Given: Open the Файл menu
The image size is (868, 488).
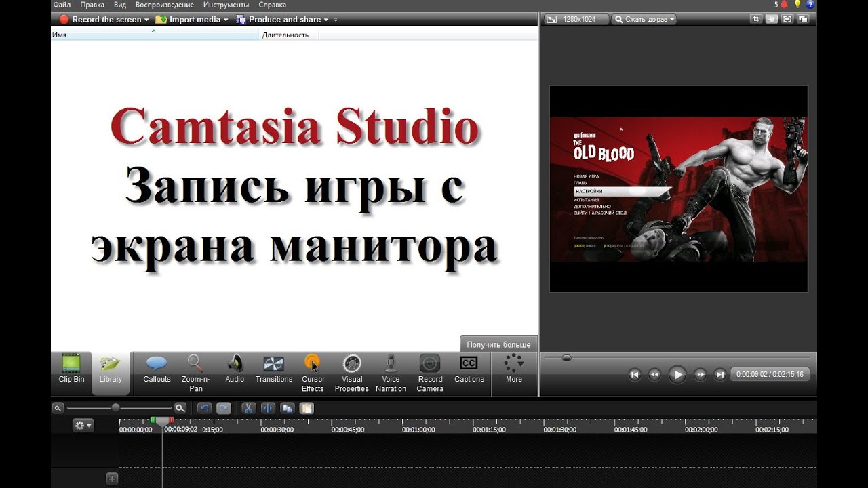Looking at the screenshot, I should tap(62, 5).
